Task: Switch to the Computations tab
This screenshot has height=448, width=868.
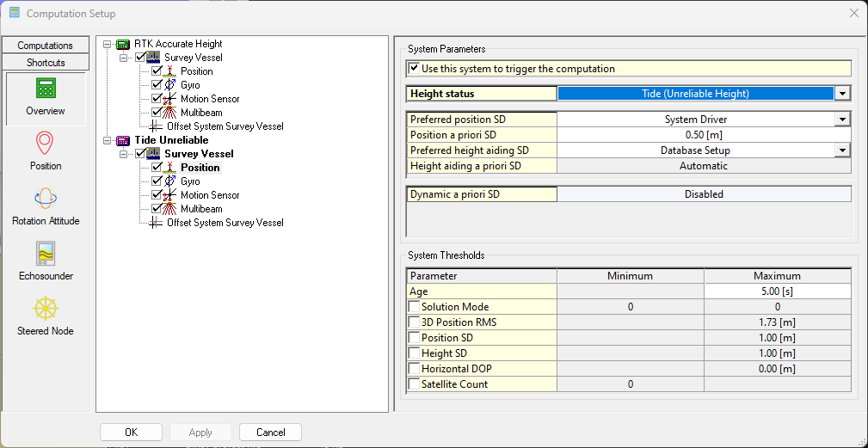Action: pyautogui.click(x=46, y=46)
